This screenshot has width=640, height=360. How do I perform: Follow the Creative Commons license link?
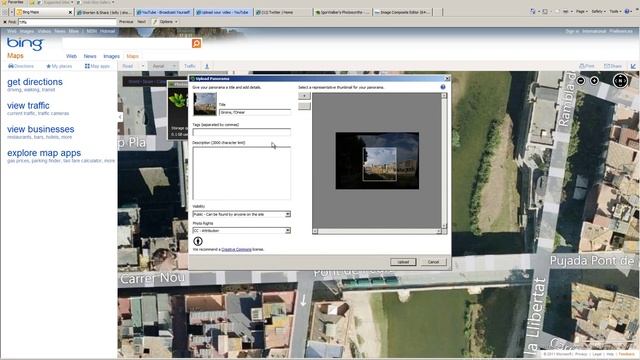tap(236, 249)
